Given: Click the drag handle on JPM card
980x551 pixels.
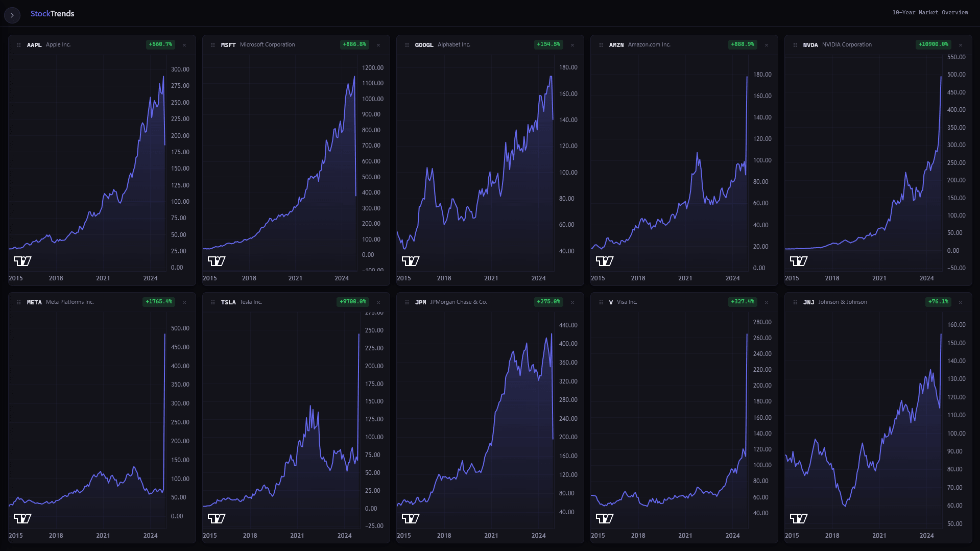Looking at the screenshot, I should coord(407,302).
